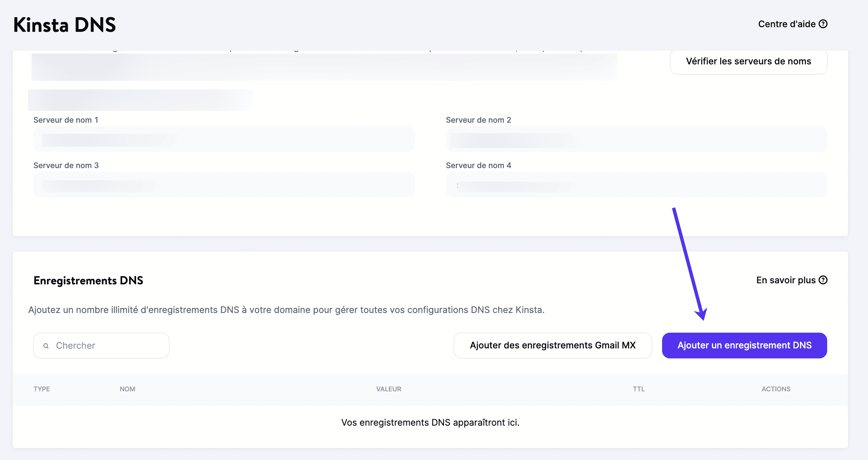Click the VALEUR column header
Viewport: 868px width, 460px height.
pos(389,389)
